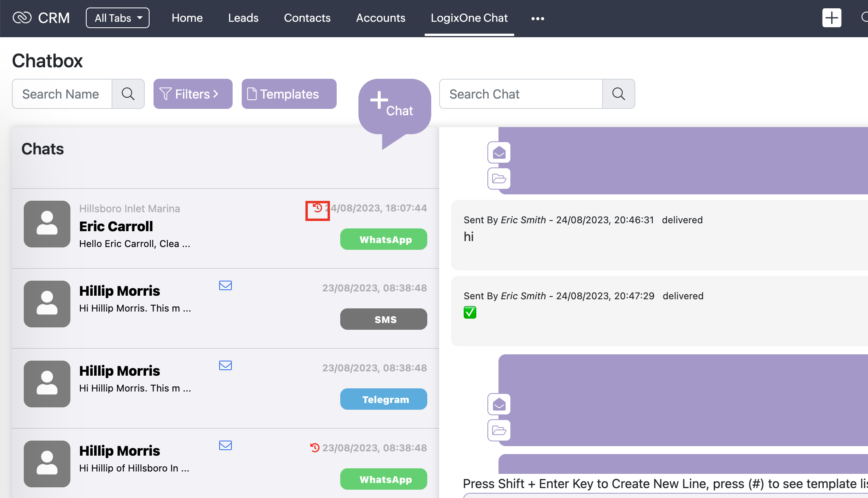Viewport: 868px width, 498px height.
Task: Click the upper open-envelope icon in conversation
Action: 499,152
